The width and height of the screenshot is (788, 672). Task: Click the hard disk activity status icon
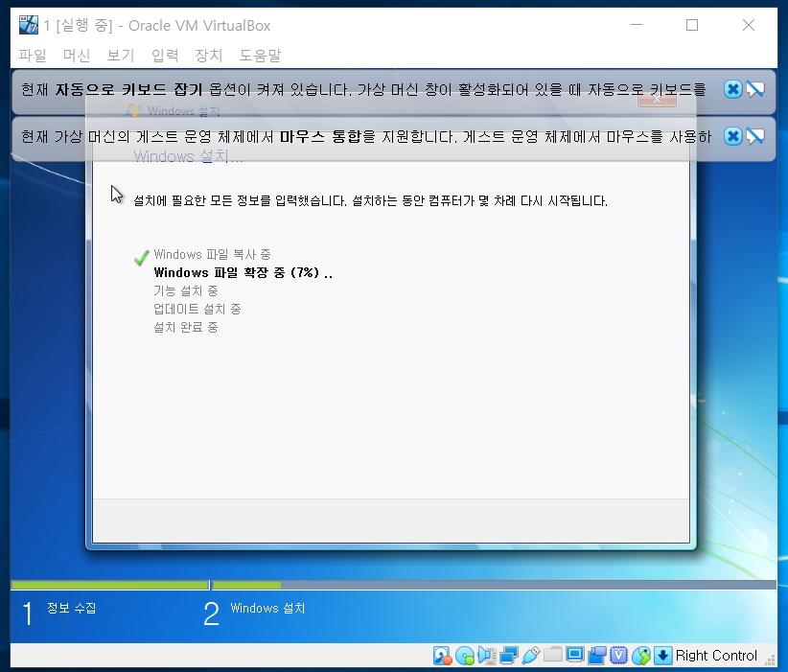[x=442, y=656]
